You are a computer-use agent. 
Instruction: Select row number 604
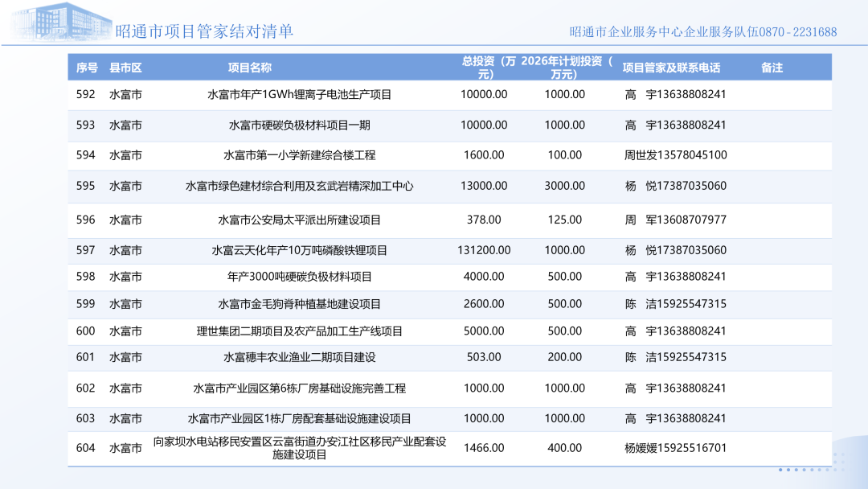pyautogui.click(x=86, y=448)
